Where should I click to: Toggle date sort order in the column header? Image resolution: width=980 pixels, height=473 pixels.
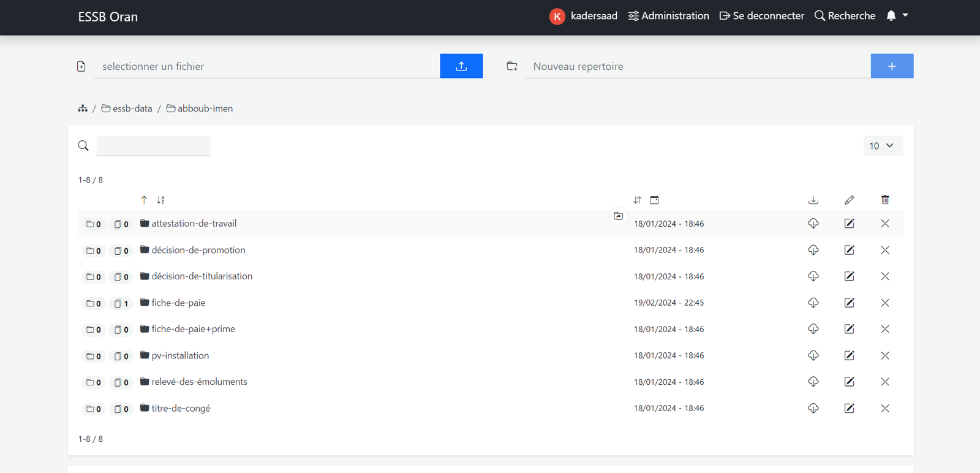(638, 200)
